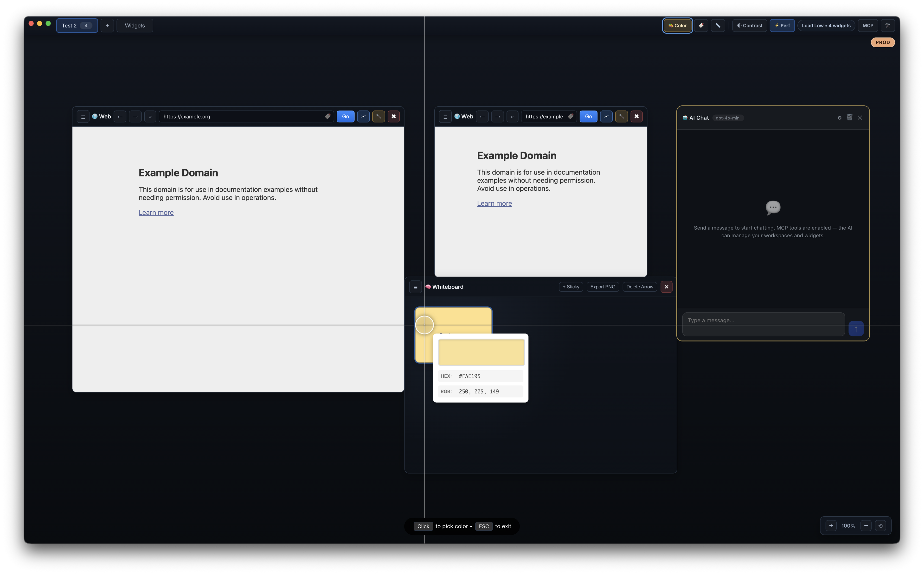924x575 pixels.
Task: Reload the example.org Web widget page
Action: coord(150,116)
